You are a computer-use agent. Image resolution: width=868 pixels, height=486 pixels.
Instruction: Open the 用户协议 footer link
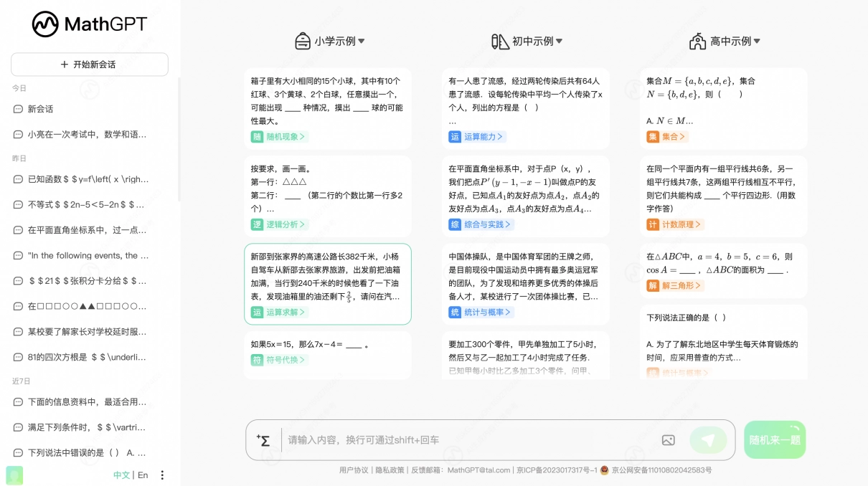click(354, 470)
